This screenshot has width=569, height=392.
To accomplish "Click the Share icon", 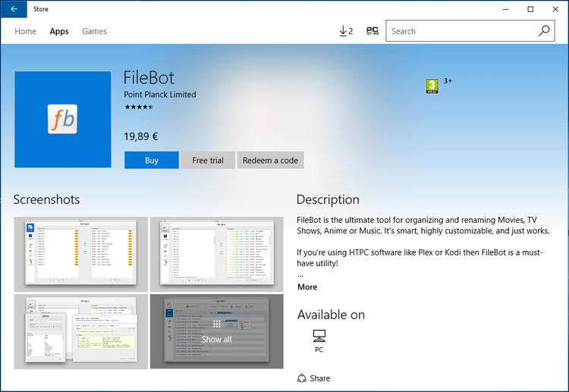I will [302, 378].
